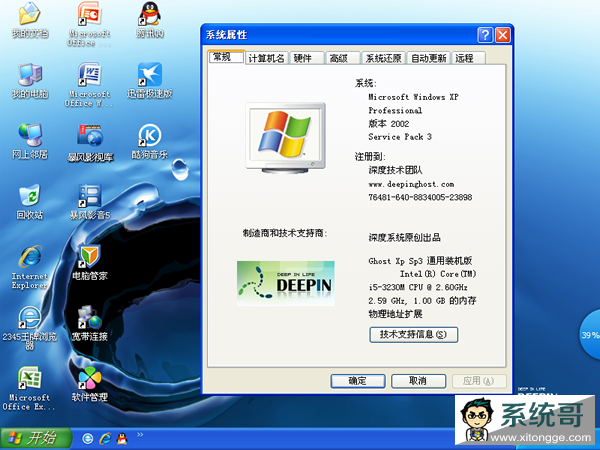The image size is (600, 450).
Task: Click the DEEPIN manufacturer logo image
Action: [x=285, y=284]
